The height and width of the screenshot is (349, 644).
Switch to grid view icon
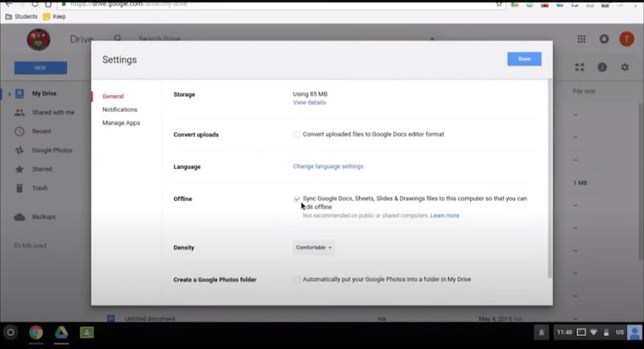(580, 68)
